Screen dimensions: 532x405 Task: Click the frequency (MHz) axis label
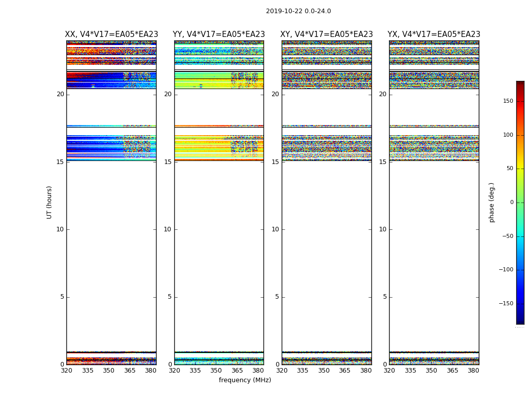pyautogui.click(x=245, y=380)
